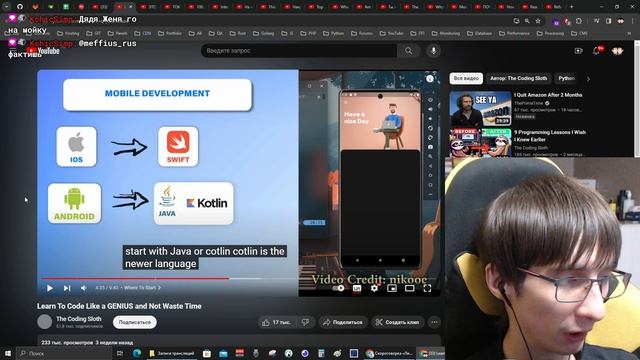Toggle subtitles in the video player
This screenshot has height=360, width=640.
(x=357, y=288)
